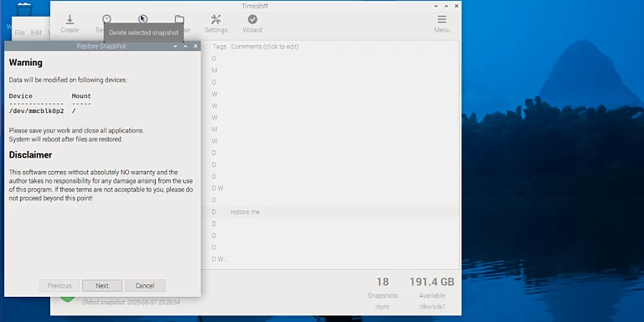Image resolution: width=644 pixels, height=322 pixels.
Task: Open the File menu in background window
Action: coord(20,33)
